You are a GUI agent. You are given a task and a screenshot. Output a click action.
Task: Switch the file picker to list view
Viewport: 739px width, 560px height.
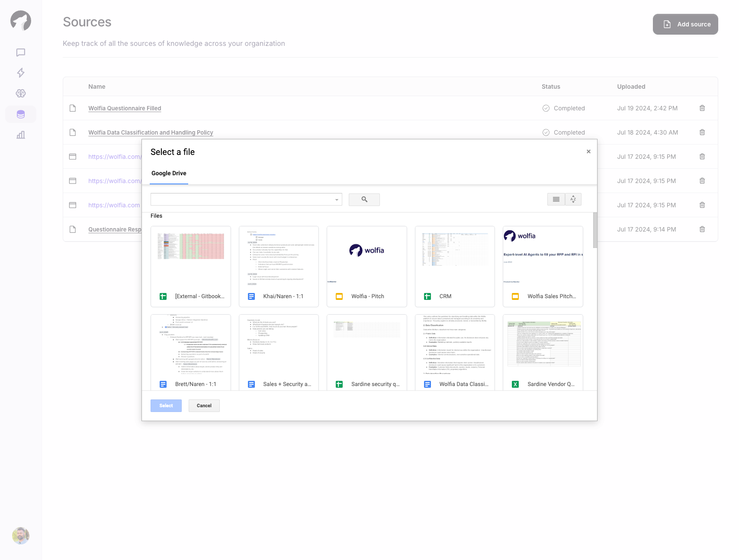[x=556, y=199]
